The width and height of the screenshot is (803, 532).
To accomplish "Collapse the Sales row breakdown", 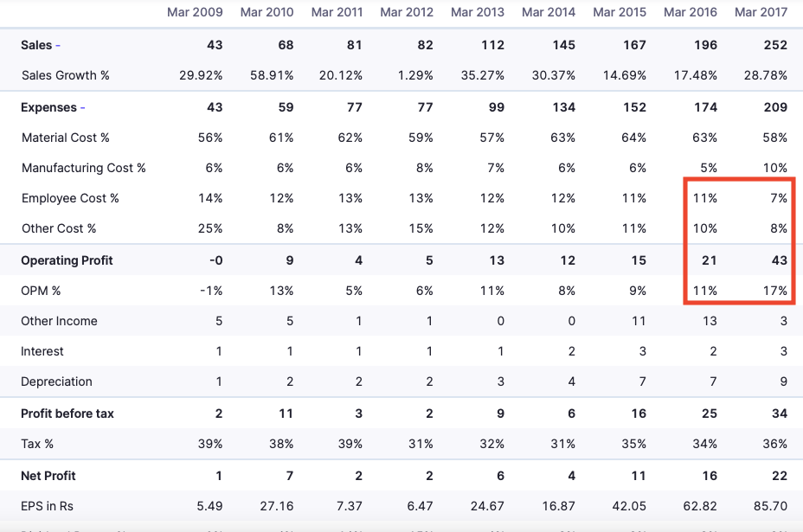I will (57, 45).
